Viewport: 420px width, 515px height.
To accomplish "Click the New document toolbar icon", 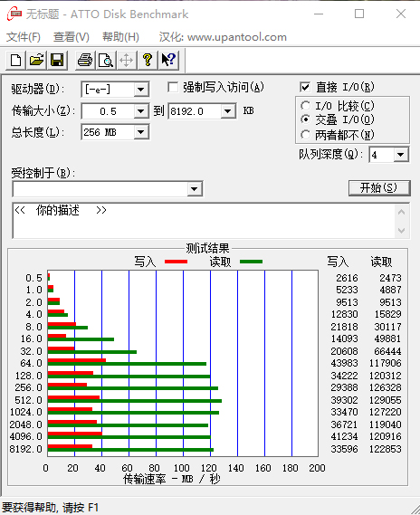I will (x=15, y=61).
